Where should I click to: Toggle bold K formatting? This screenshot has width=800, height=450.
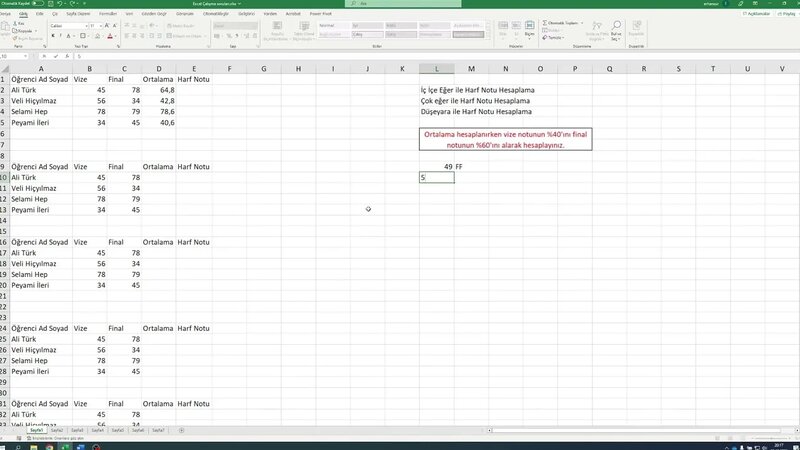[x=53, y=36]
